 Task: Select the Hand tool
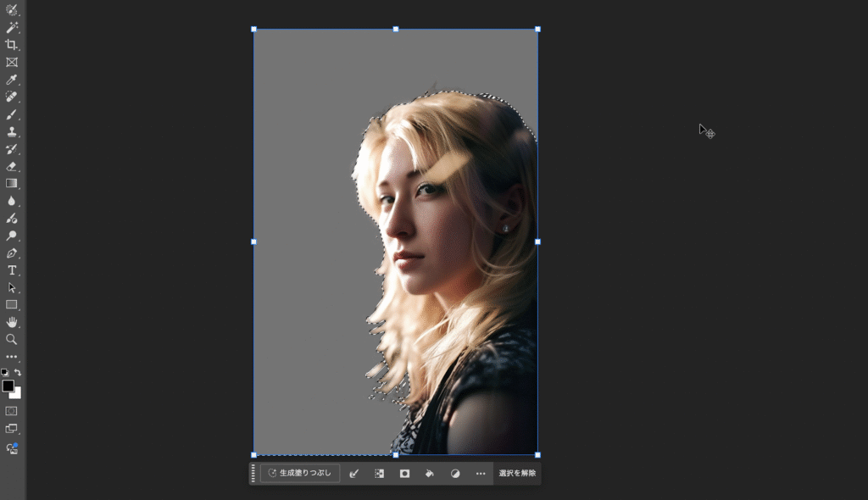11,322
